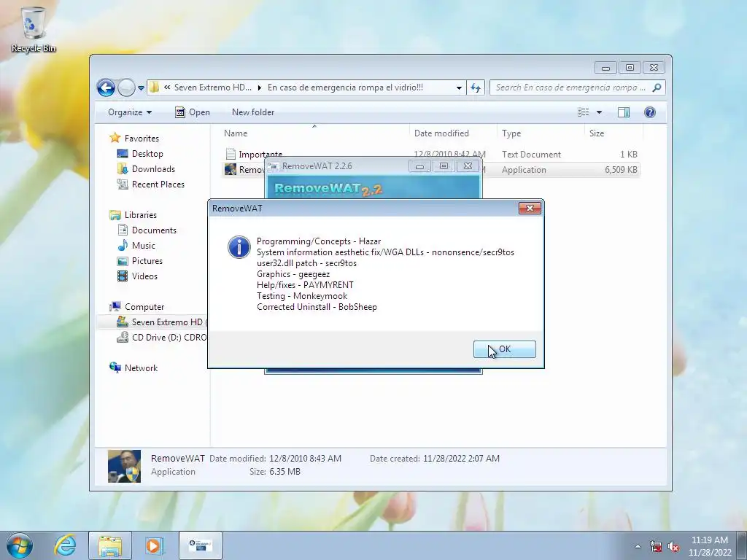Change the view with view icon
747x560 pixels.
(583, 112)
